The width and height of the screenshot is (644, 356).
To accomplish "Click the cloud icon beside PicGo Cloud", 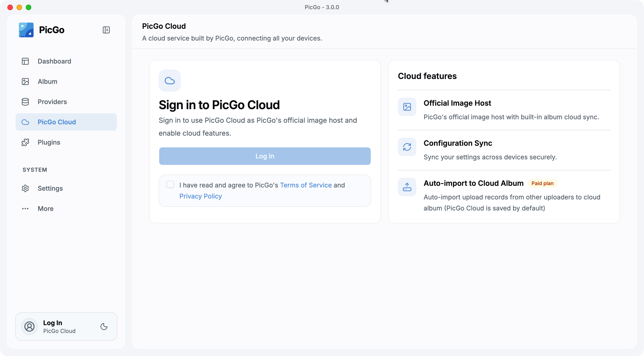I will [x=25, y=122].
